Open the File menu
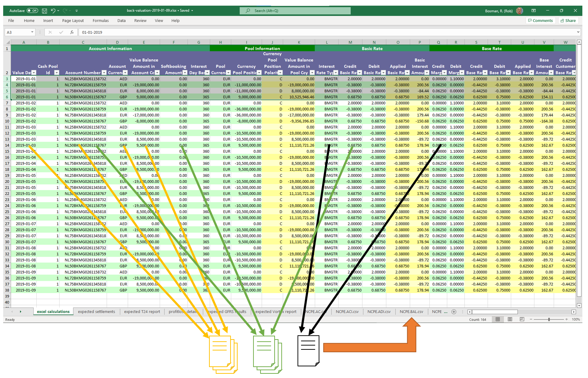The image size is (588, 378). (11, 20)
